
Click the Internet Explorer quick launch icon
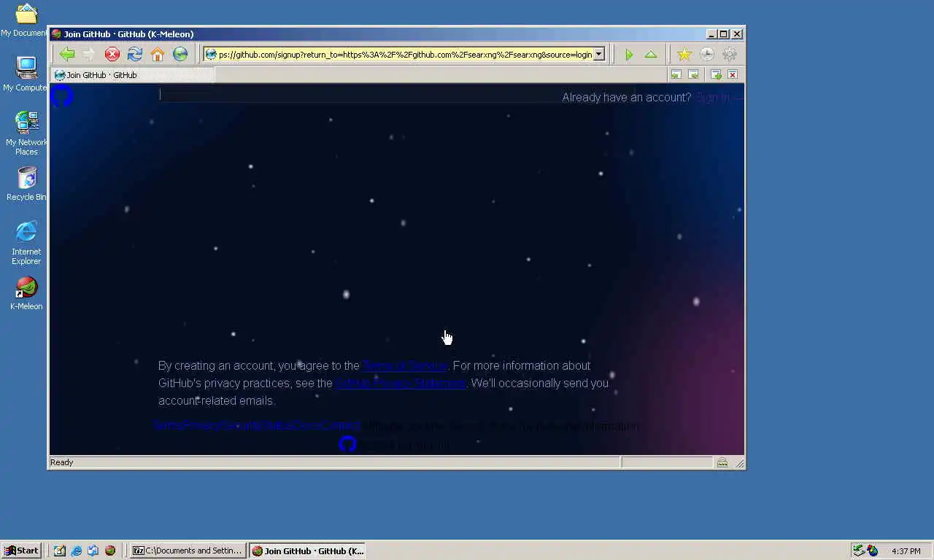76,551
